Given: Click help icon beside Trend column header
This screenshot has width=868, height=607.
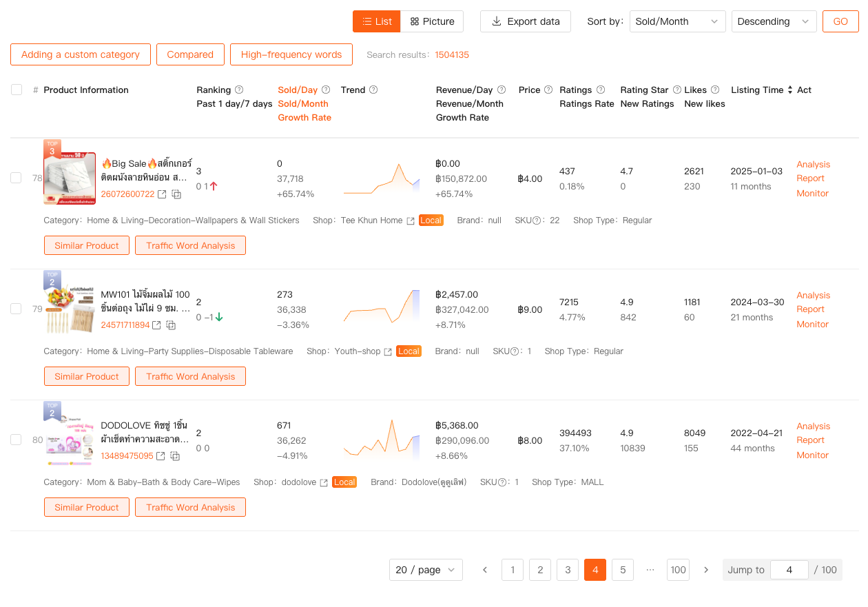Looking at the screenshot, I should [x=373, y=90].
